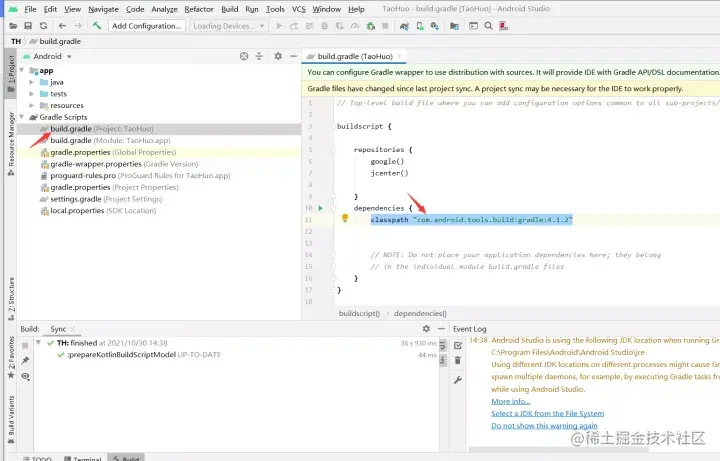Open the Refactor menu
720x461 pixels.
(199, 9)
